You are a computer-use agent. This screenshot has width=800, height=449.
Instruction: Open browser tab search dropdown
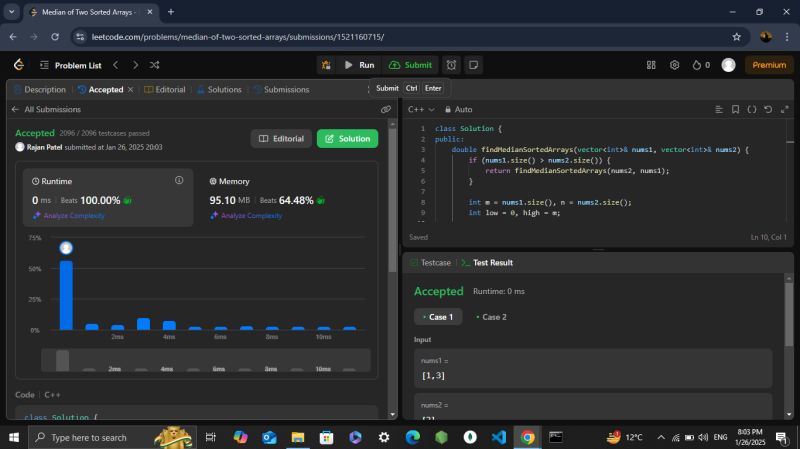click(11, 12)
